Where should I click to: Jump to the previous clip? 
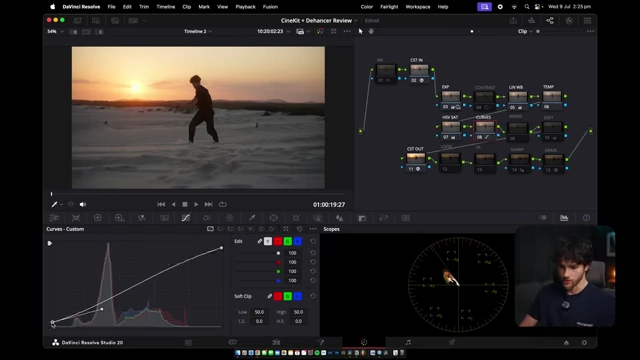[161, 204]
